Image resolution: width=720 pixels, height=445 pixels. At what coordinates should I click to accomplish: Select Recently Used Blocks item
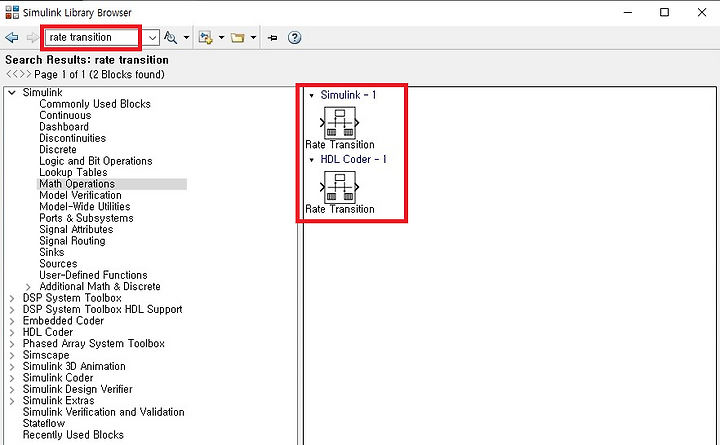[x=73, y=435]
